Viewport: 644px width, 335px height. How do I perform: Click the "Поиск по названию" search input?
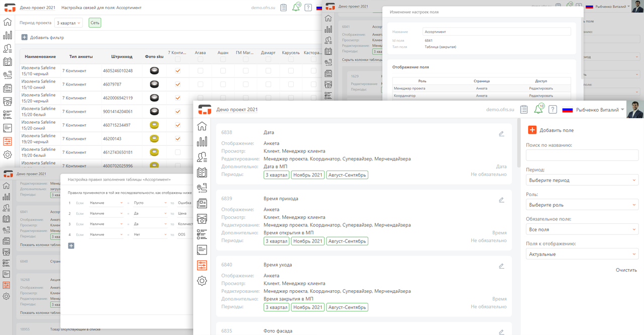(582, 155)
